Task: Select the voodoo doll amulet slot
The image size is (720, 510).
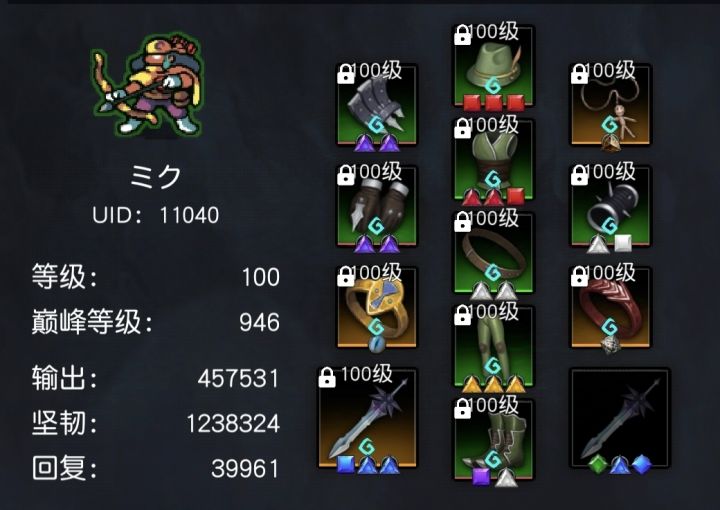Action: coord(610,105)
